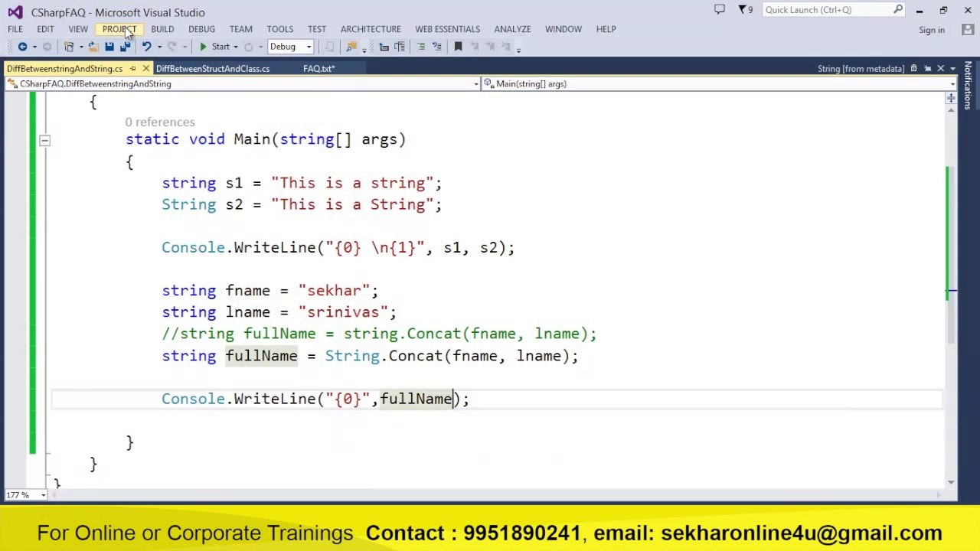
Task: Open the editor zoom level dropdown at 177 %
Action: pyautogui.click(x=43, y=495)
